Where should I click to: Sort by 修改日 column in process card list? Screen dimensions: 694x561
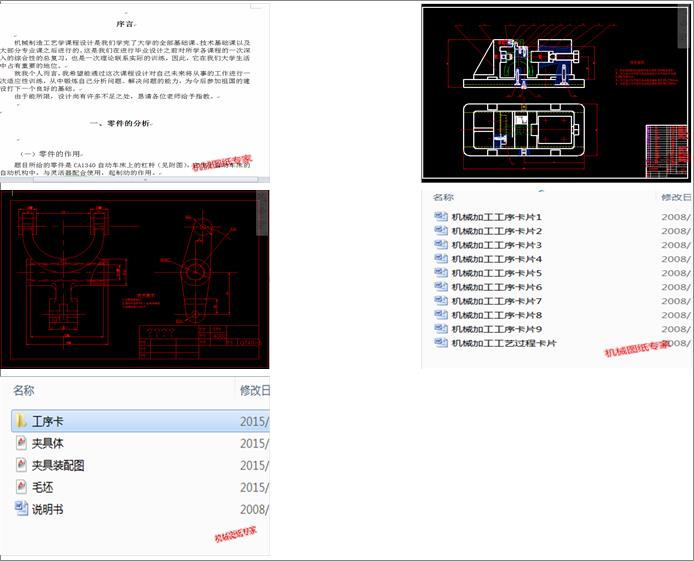click(x=676, y=197)
